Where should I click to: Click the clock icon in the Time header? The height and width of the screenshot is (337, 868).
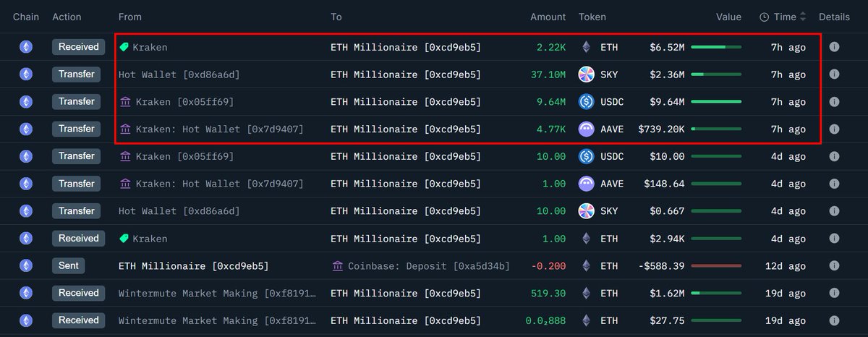tap(765, 17)
